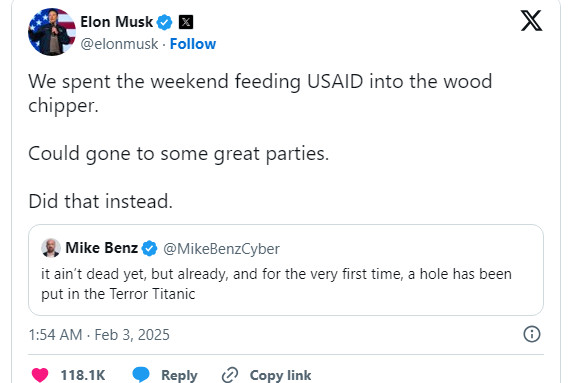Click the 118.1K likes count

(83, 375)
